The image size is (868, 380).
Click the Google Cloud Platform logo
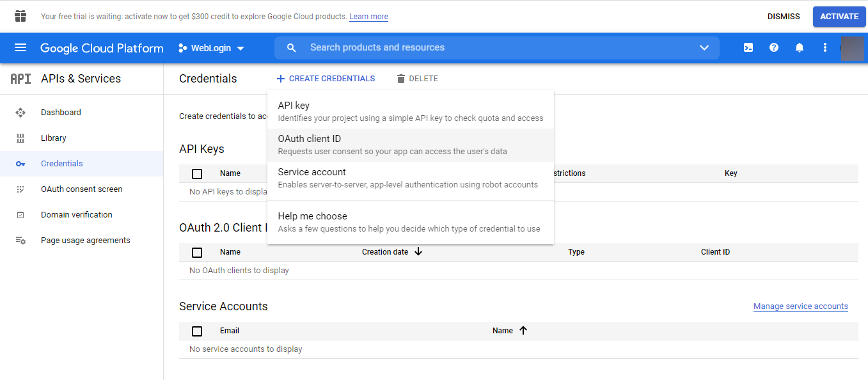coord(102,48)
